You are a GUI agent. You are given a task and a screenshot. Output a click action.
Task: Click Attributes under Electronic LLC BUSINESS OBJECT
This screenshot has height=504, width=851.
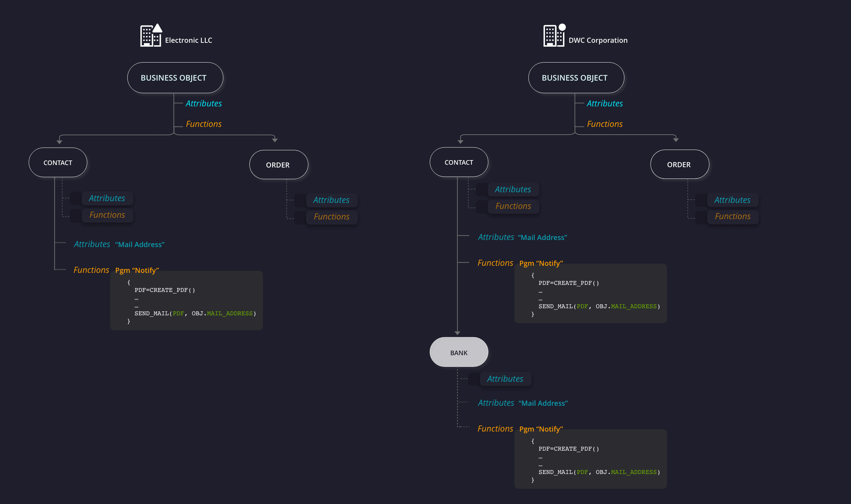tap(204, 104)
